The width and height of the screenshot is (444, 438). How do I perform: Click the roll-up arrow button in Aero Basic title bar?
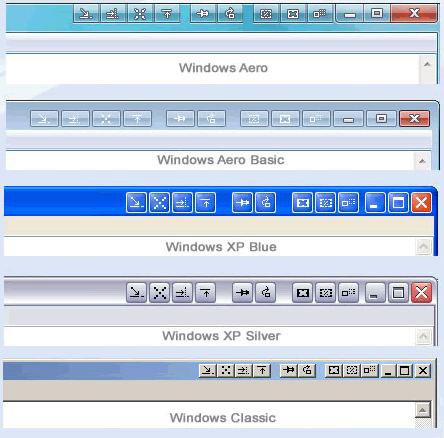(137, 118)
